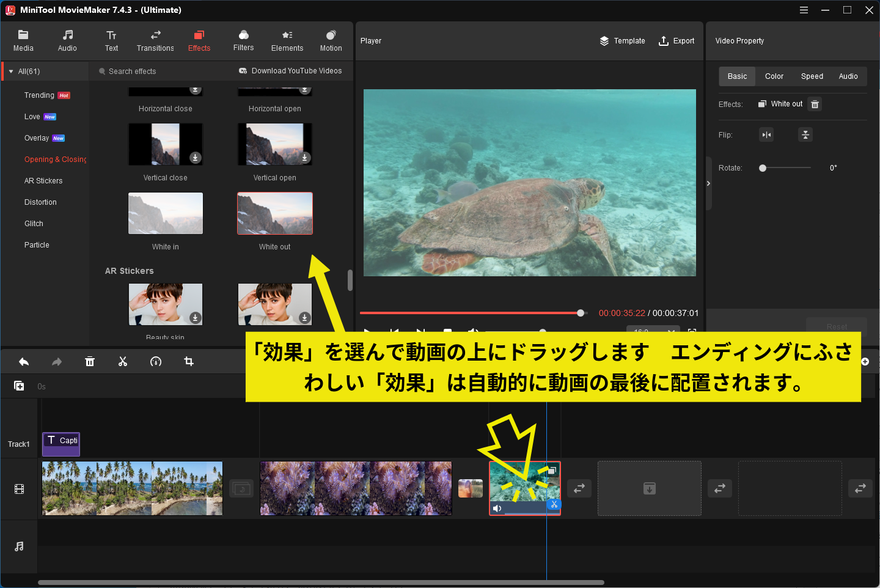
Task: Open the Filters tab
Action: [243, 40]
